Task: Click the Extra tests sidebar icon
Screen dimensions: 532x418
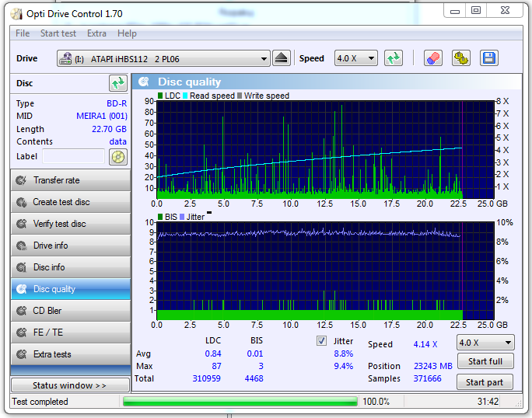Action: click(21, 354)
